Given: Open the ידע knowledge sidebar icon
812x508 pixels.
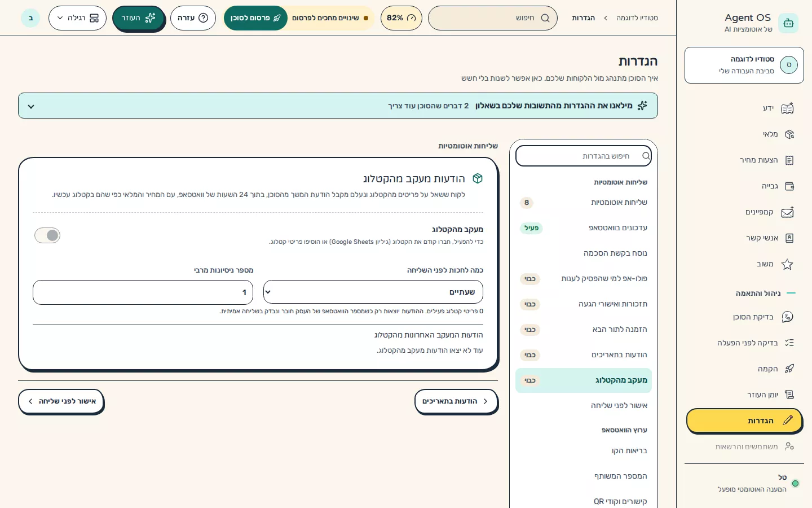Looking at the screenshot, I should coord(787,108).
